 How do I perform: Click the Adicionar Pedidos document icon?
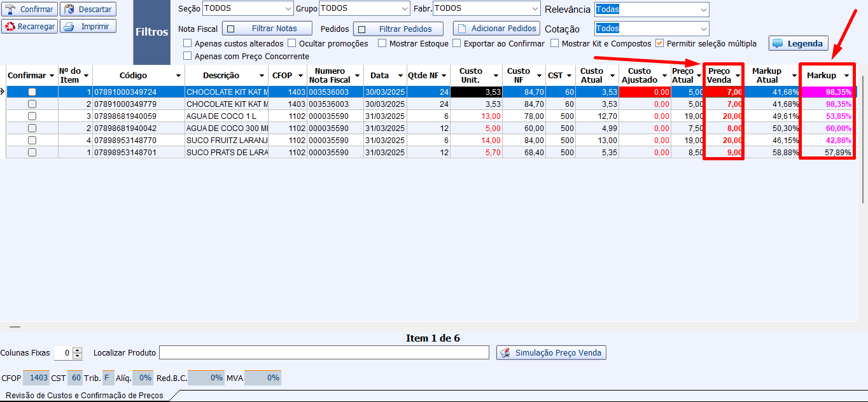tap(462, 29)
